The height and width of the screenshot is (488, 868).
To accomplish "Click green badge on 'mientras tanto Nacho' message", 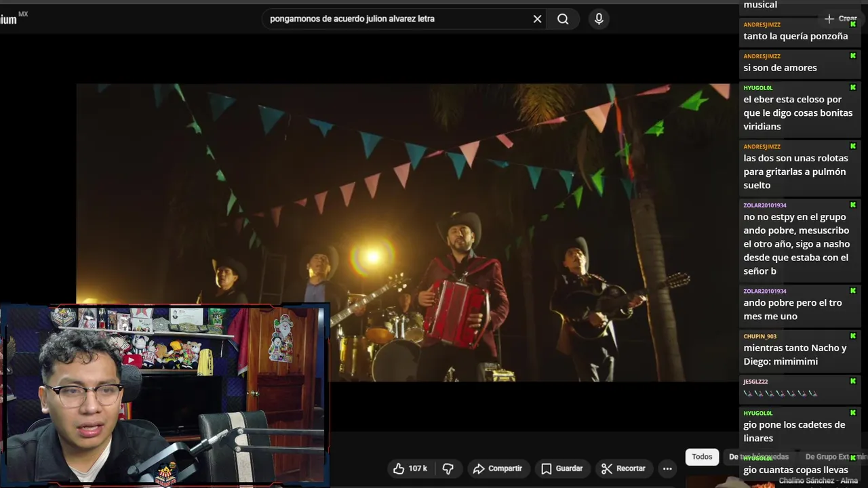I will [853, 335].
